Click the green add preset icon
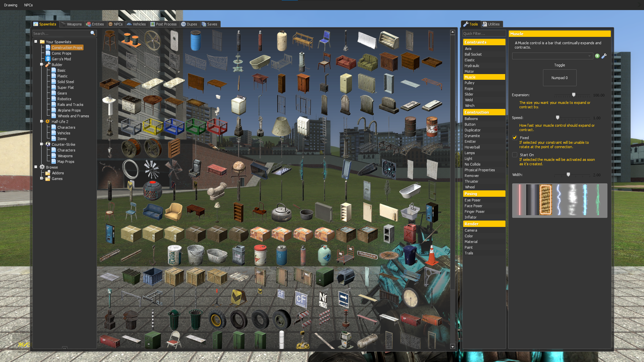This screenshot has width=644, height=362. 597,56
